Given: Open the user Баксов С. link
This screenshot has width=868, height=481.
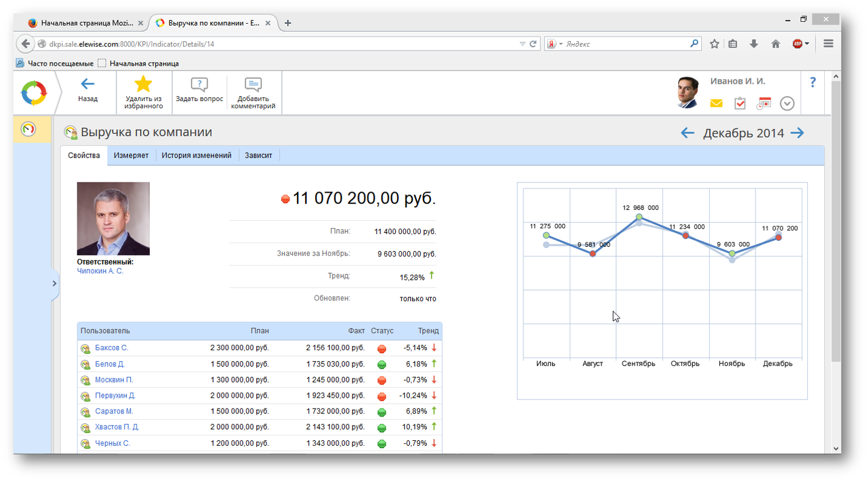Looking at the screenshot, I should 111,348.
